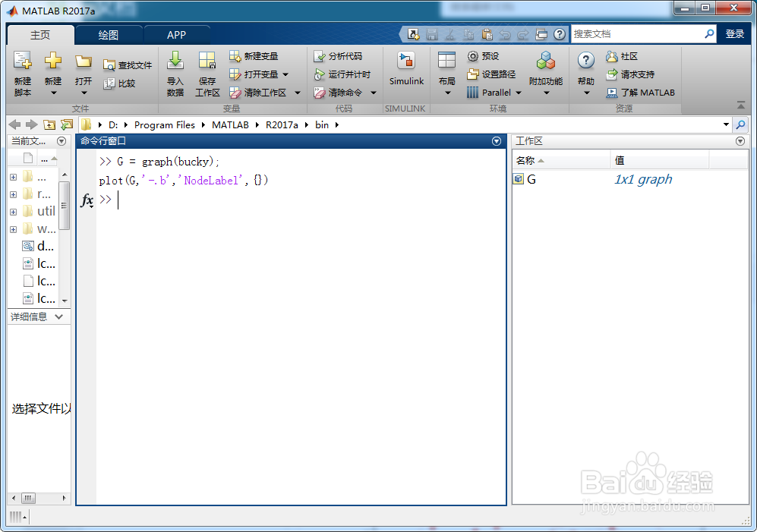Click 运行并计时 run and time
757x532 pixels.
coord(342,74)
